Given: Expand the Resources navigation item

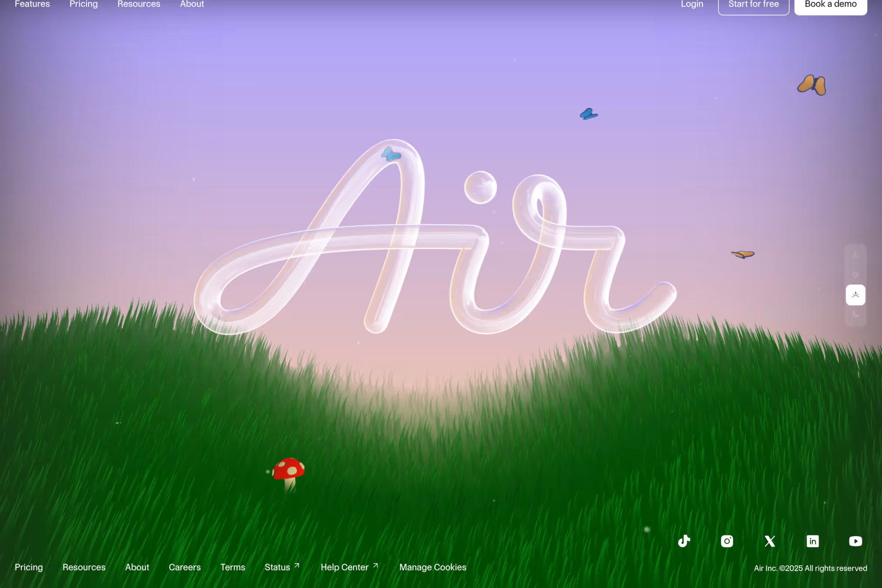Looking at the screenshot, I should [x=138, y=4].
